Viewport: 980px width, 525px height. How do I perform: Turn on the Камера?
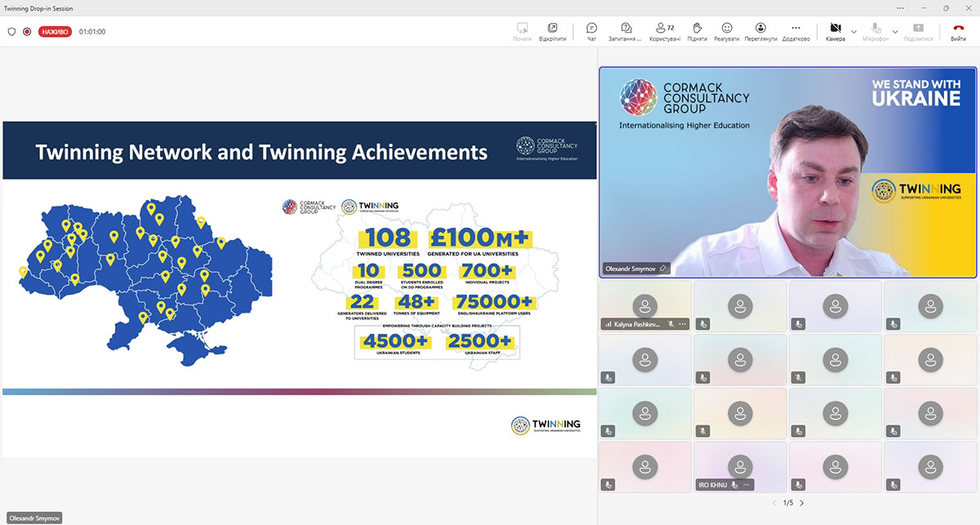pyautogui.click(x=835, y=32)
